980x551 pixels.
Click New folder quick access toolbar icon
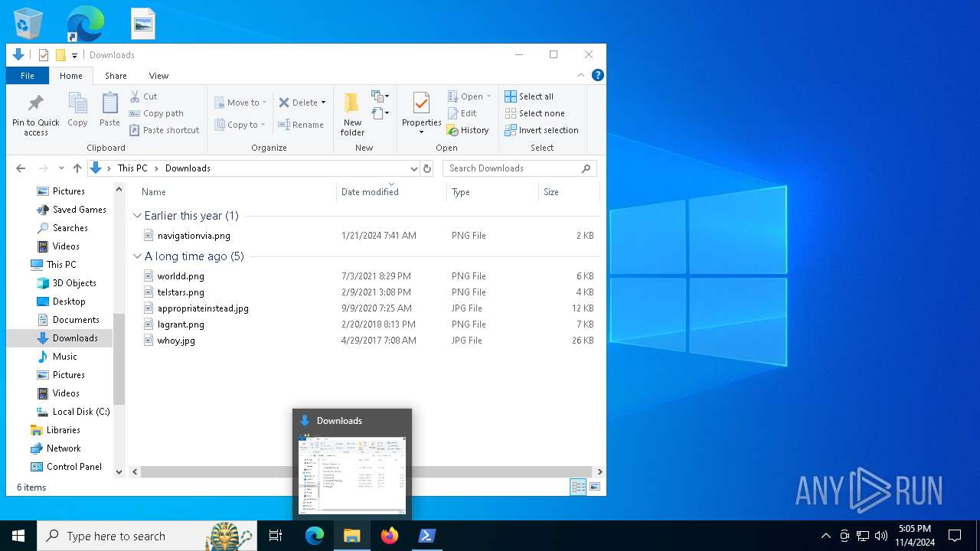point(60,55)
